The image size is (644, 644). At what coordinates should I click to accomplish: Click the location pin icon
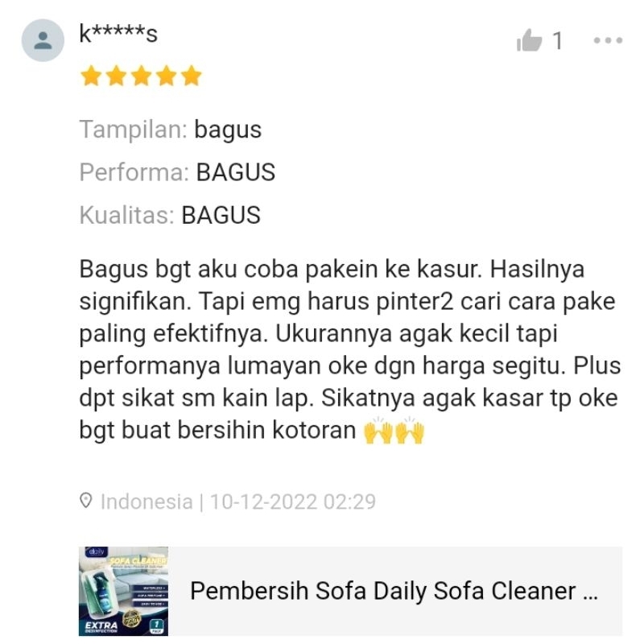pos(85,501)
